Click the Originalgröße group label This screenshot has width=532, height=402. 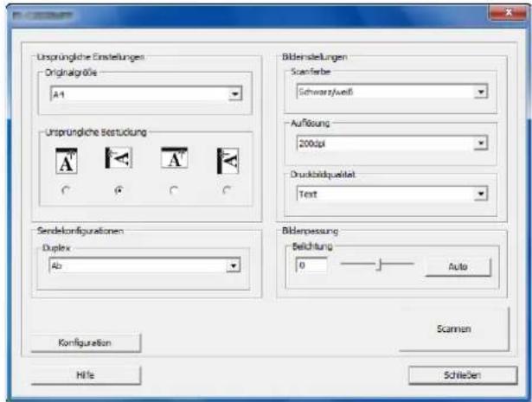click(71, 73)
